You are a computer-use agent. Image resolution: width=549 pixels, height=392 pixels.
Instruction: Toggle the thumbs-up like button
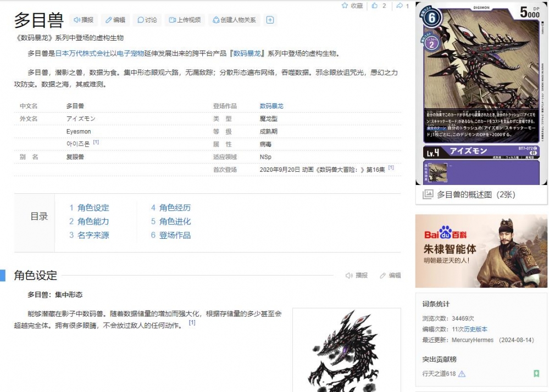(x=374, y=5)
